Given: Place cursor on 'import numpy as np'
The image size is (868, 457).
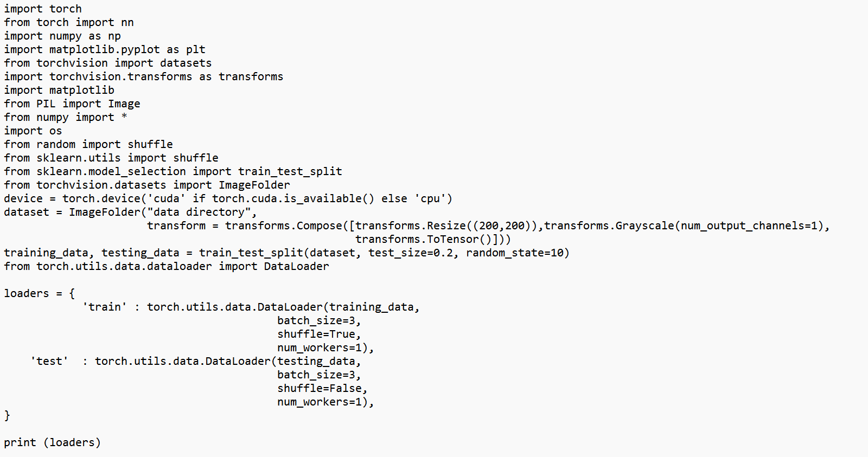Looking at the screenshot, I should tap(62, 36).
